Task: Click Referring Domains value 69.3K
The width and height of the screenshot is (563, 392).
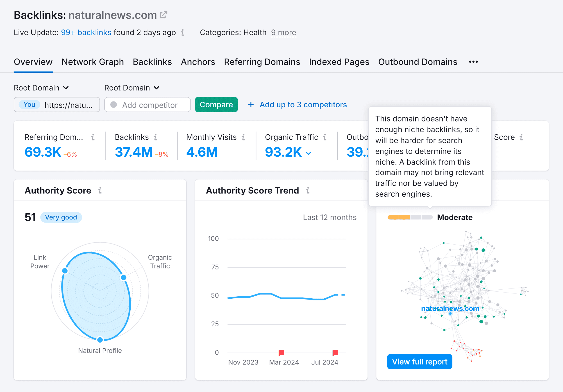Action: [x=43, y=152]
